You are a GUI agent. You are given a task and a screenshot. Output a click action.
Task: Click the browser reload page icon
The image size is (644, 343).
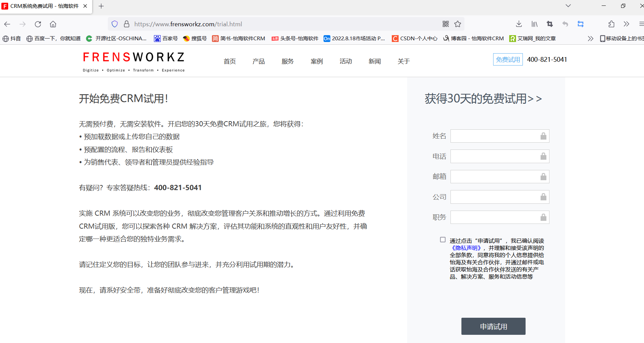[x=38, y=24]
